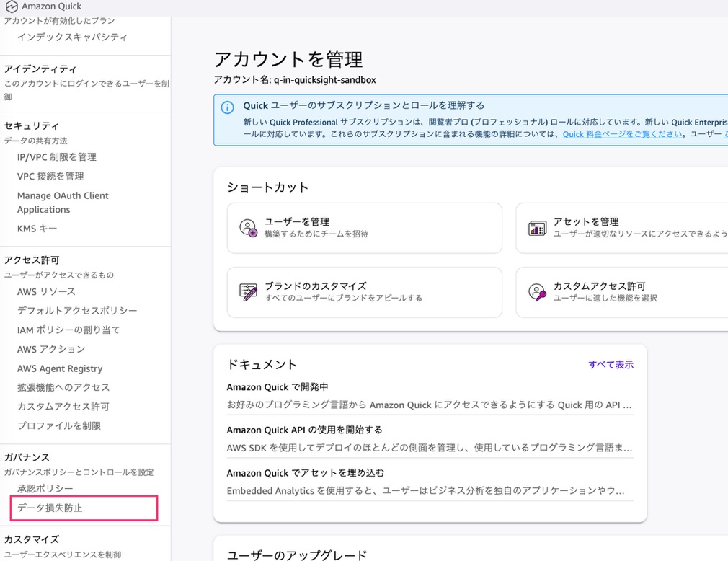Viewport: 728px width, 561px height.
Task: Click the アクセス許可 section heading
Action: point(32,260)
